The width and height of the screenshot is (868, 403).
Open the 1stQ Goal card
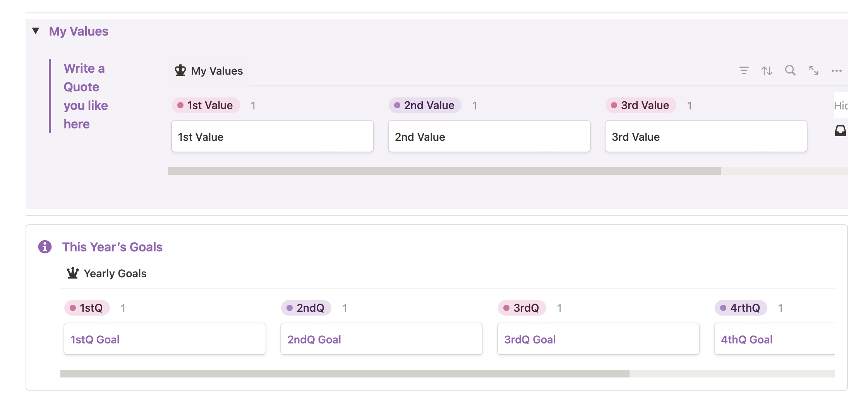point(165,339)
